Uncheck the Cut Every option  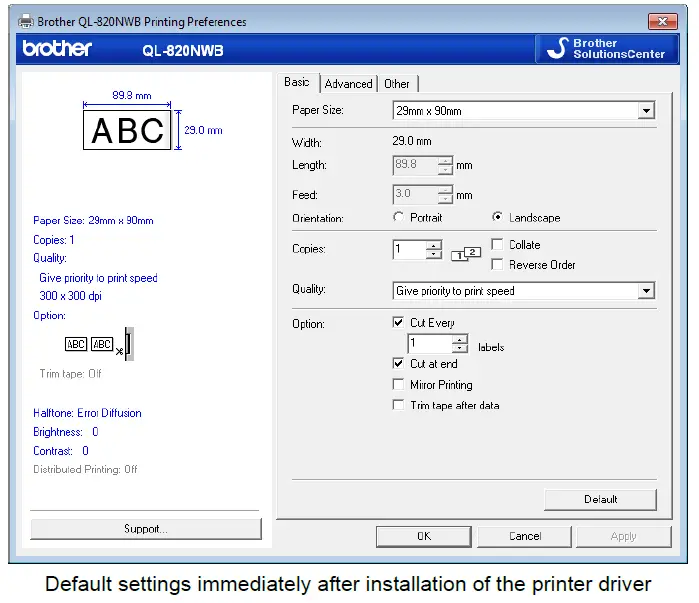pos(399,322)
